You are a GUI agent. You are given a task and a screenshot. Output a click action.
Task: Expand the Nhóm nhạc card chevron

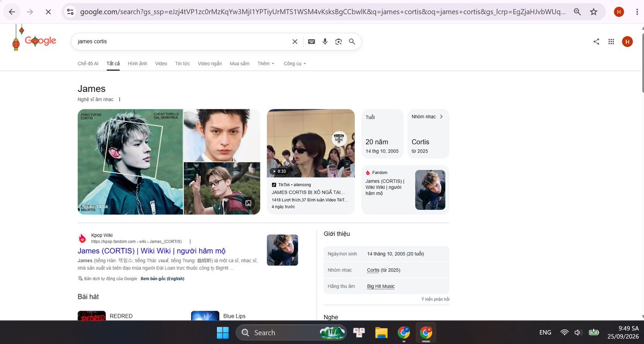pyautogui.click(x=441, y=116)
